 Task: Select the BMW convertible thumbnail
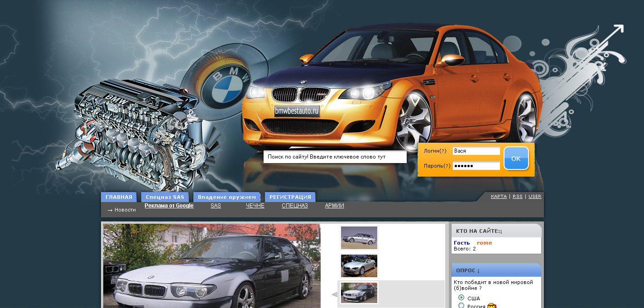[359, 266]
